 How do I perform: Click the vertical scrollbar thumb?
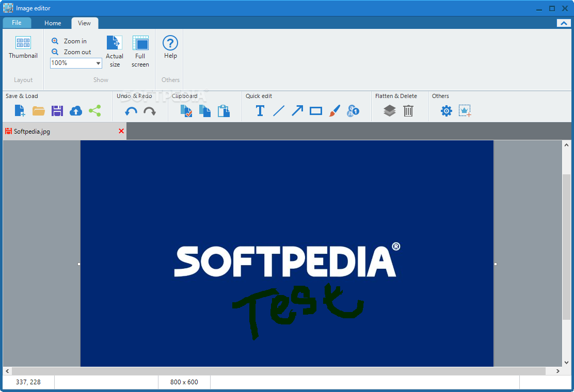coord(566,247)
